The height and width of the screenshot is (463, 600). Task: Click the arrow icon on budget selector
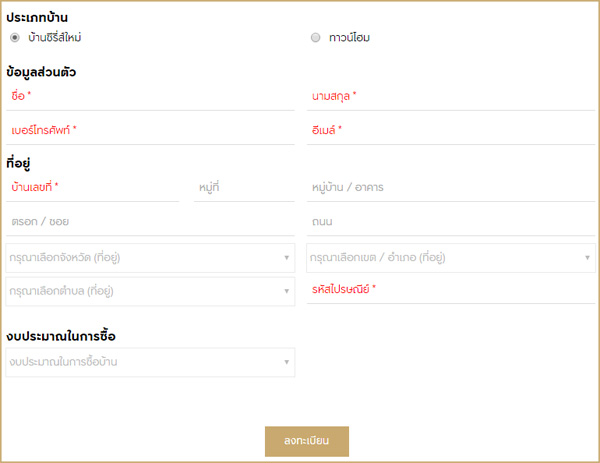click(287, 362)
